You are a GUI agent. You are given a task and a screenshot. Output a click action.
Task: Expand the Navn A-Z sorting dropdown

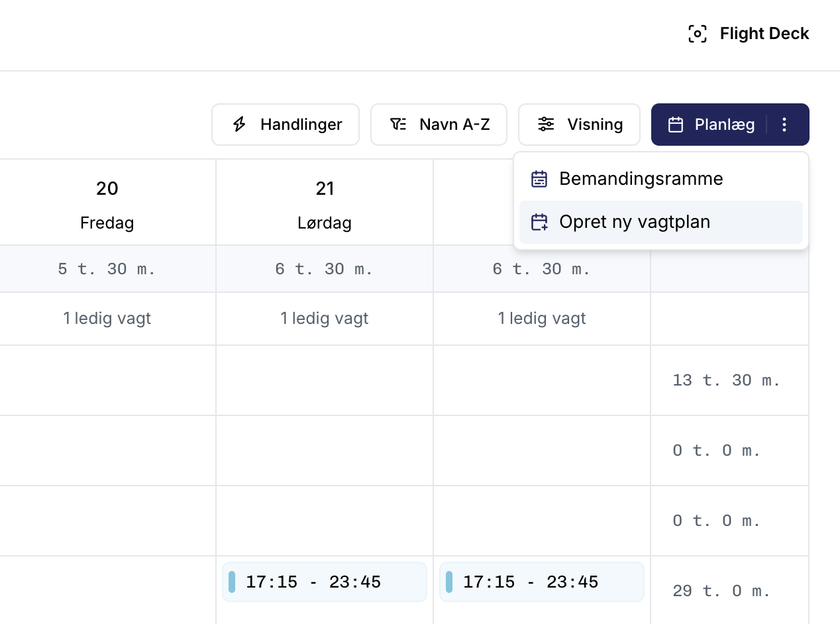439,125
